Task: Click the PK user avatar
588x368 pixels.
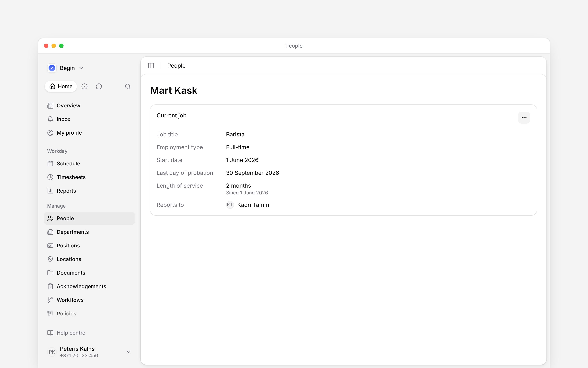Action: coord(52,352)
